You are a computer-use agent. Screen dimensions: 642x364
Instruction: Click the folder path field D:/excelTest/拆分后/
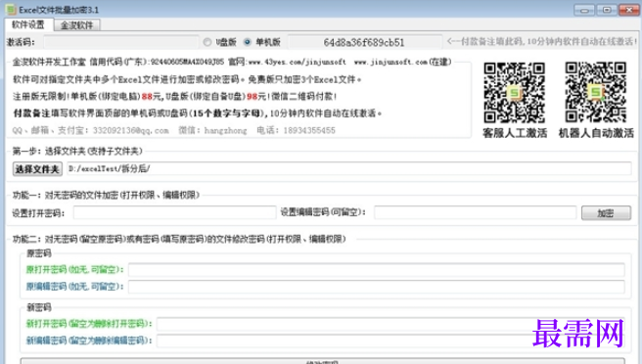(x=349, y=168)
